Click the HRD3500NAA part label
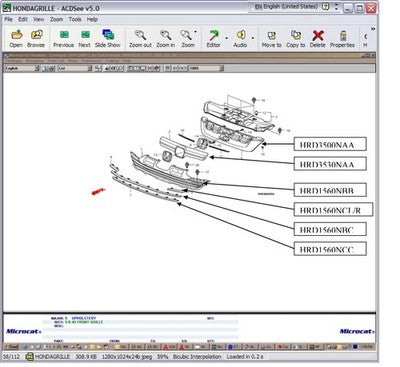 (330, 144)
